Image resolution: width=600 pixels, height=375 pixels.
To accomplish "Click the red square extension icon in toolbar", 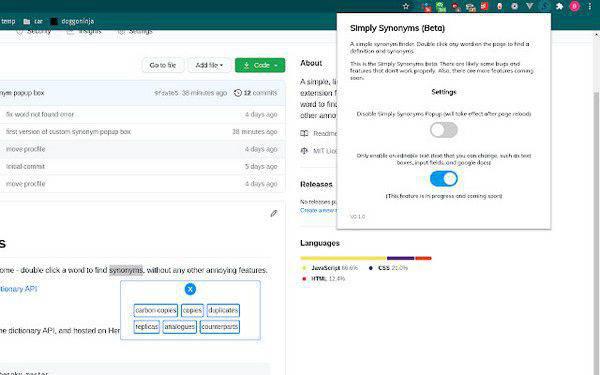I will pos(484,6).
